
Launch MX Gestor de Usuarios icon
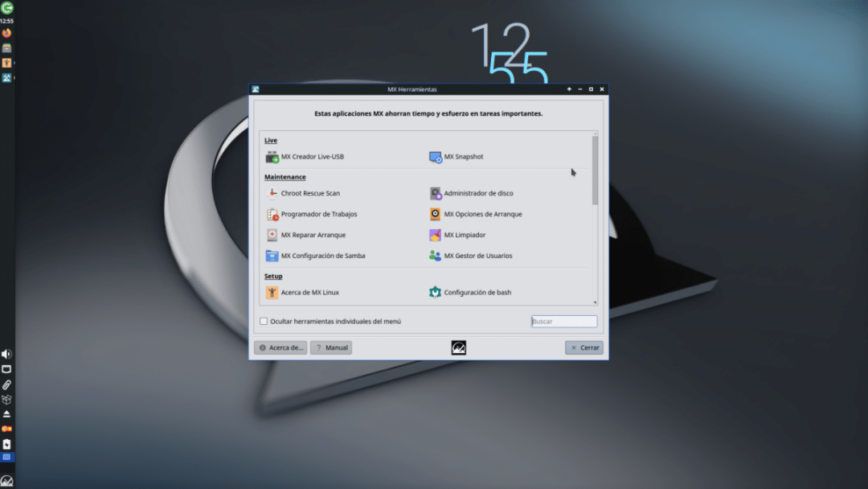click(x=435, y=256)
